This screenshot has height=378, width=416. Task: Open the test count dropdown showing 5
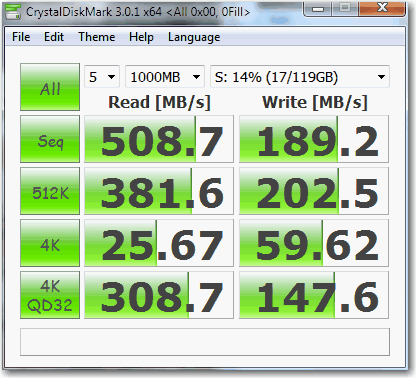[x=102, y=77]
